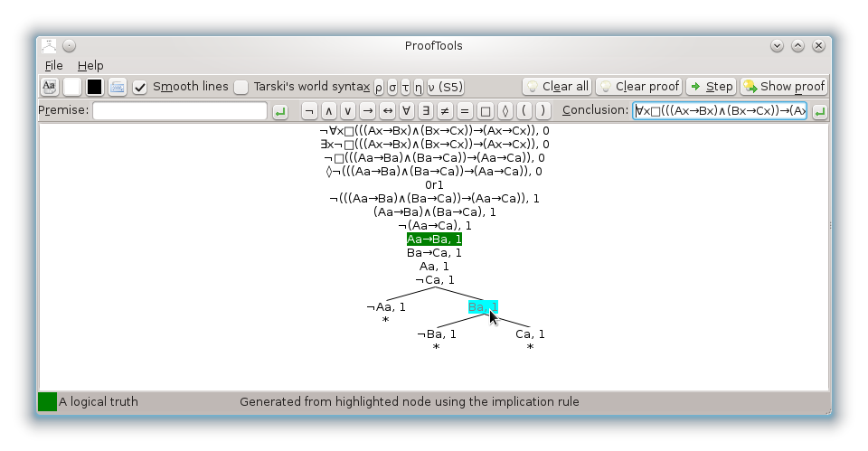Toggle the ρ reflexivity button

[x=379, y=87]
